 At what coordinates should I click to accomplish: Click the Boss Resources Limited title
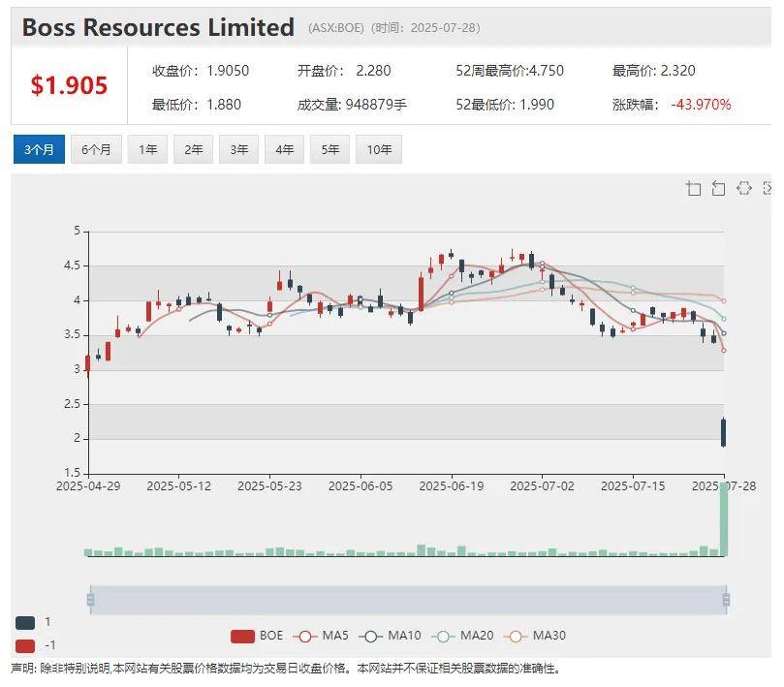(x=158, y=27)
